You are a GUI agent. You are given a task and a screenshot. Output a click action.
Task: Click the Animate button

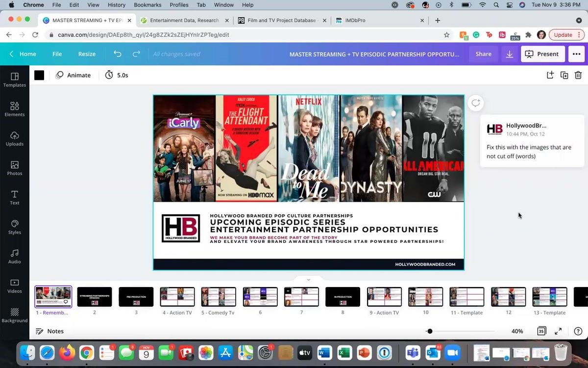coord(73,75)
